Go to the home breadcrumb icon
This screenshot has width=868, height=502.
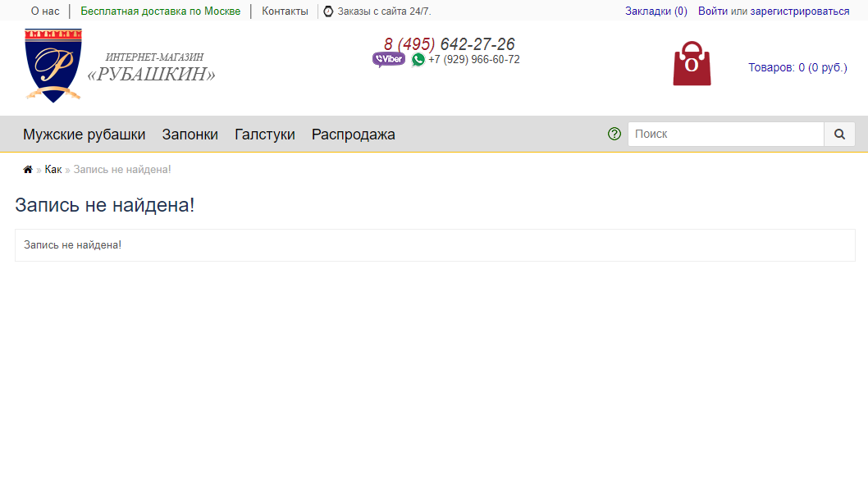(28, 170)
